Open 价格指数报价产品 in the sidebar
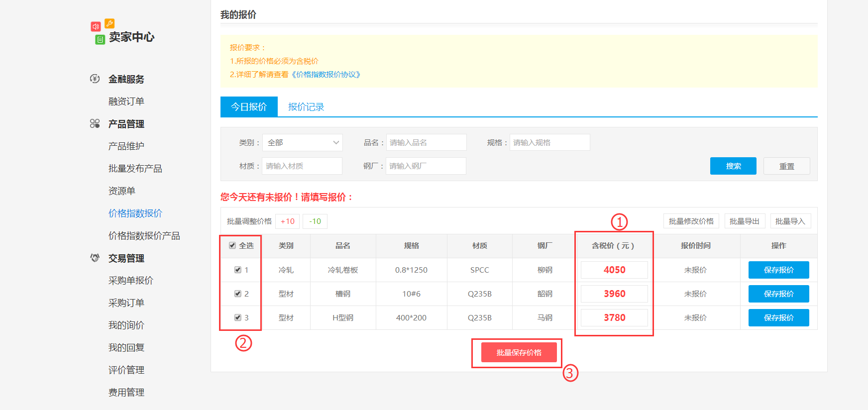Screen dimensions: 868x410 pyautogui.click(x=144, y=235)
